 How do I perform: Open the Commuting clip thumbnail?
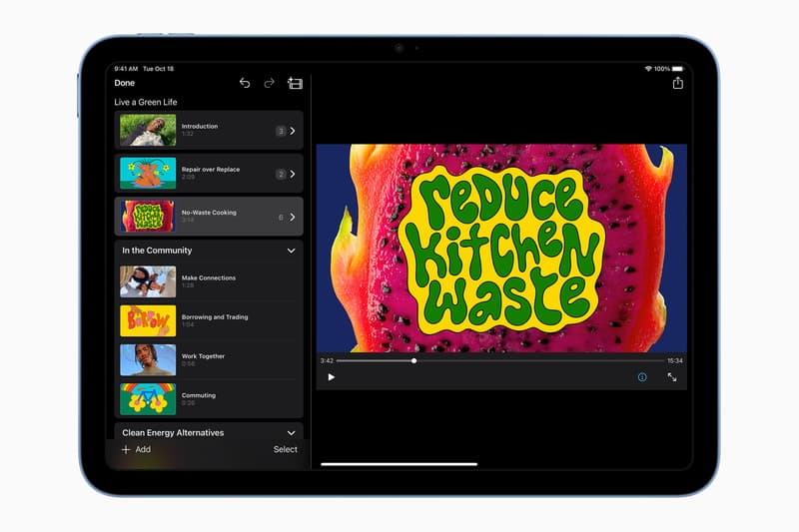click(148, 399)
